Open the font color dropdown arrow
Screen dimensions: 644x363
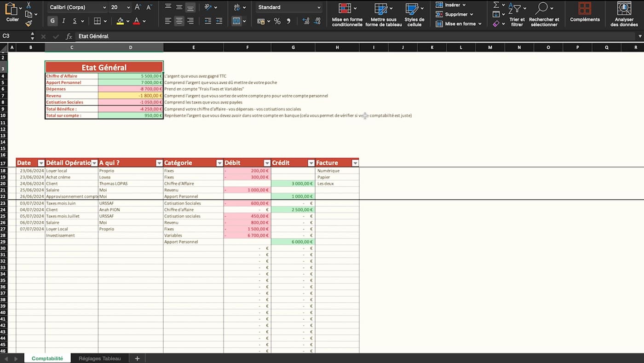(144, 21)
